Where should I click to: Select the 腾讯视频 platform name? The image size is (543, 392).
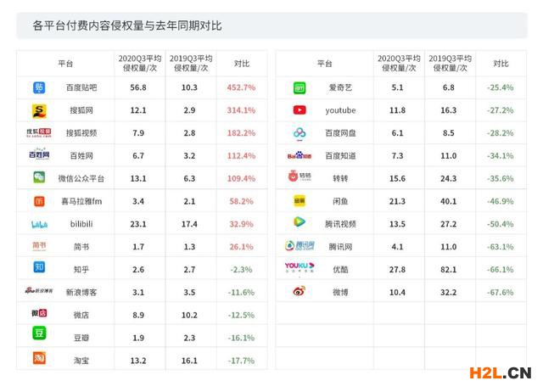pos(340,224)
